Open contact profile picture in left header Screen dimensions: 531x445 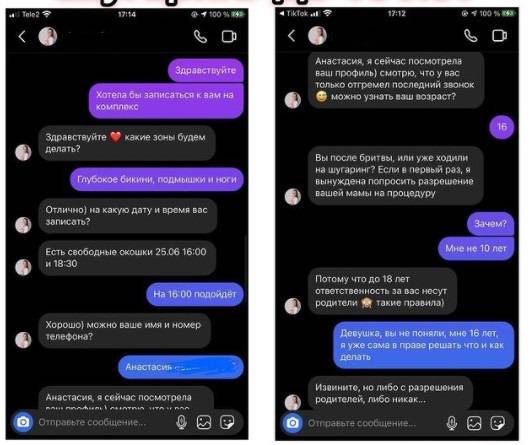48,36
